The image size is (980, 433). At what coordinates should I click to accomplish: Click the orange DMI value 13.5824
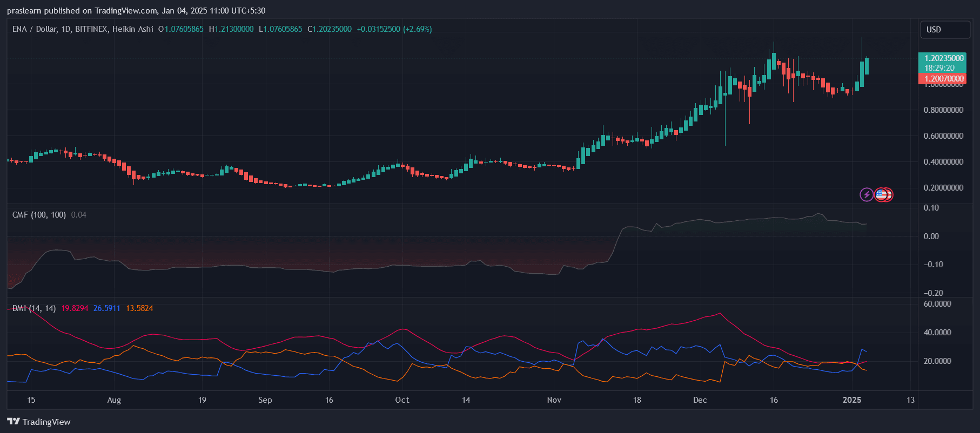pos(139,308)
